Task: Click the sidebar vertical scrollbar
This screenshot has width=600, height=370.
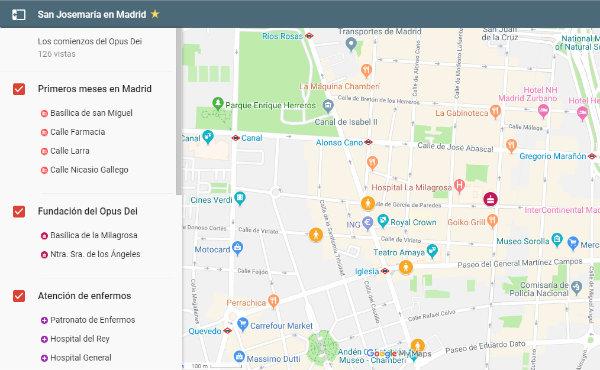Action: pyautogui.click(x=179, y=111)
